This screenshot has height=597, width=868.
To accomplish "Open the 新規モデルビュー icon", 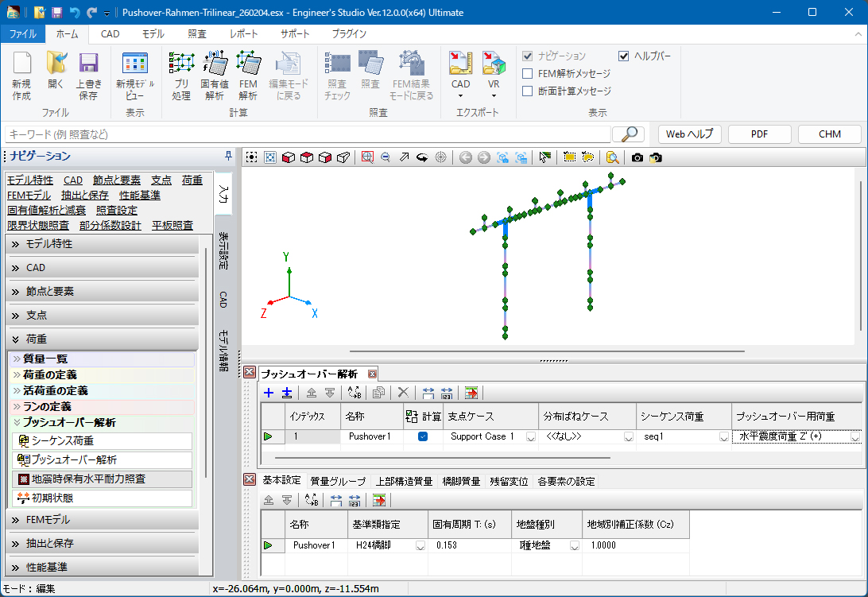I will click(x=135, y=64).
